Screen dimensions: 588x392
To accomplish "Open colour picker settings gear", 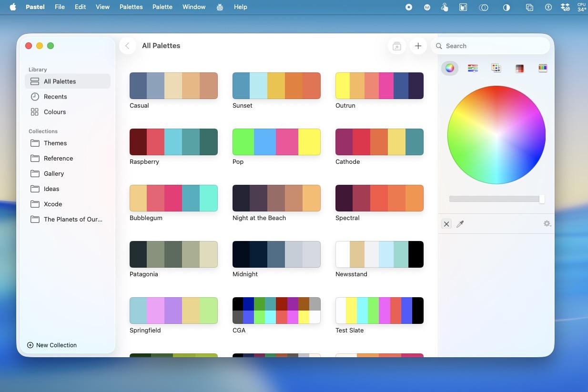I will [547, 223].
